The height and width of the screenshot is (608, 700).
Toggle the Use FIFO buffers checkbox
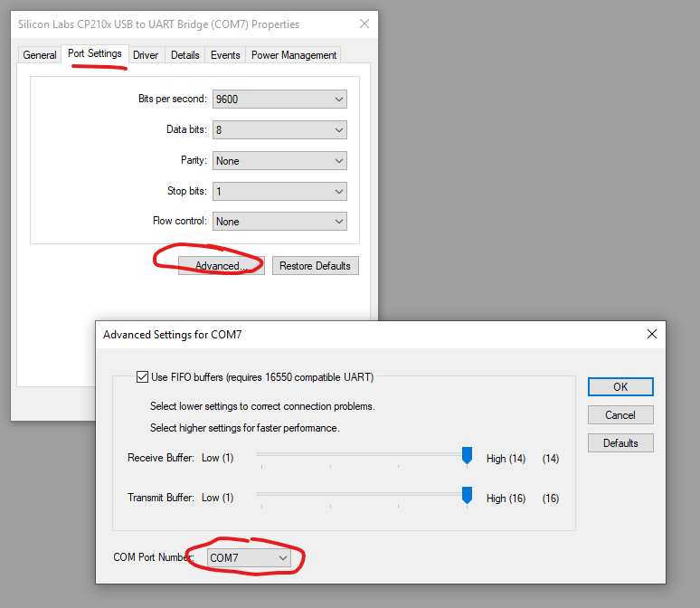coord(142,377)
